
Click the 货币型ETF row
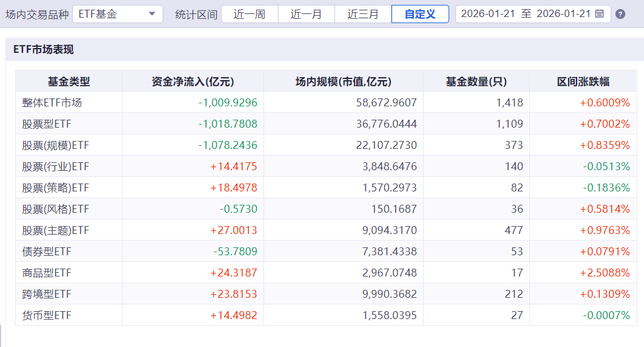(326, 315)
